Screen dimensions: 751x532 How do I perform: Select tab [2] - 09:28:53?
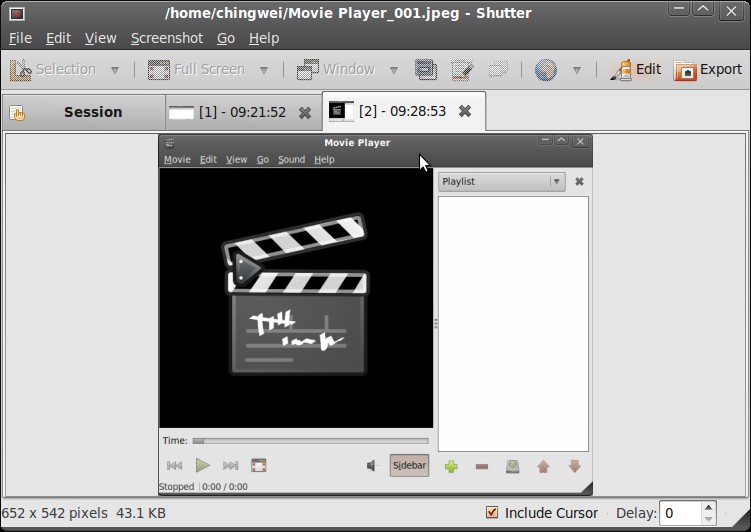(403, 111)
